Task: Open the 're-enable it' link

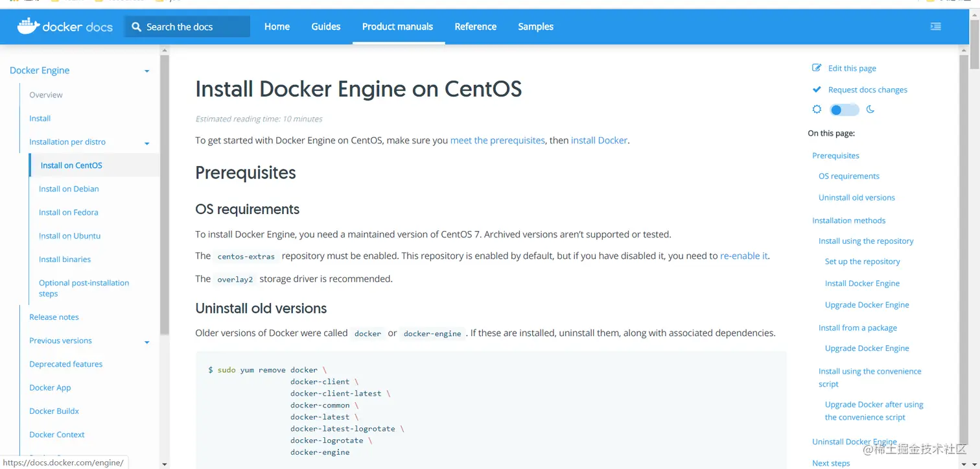Action: tap(743, 256)
